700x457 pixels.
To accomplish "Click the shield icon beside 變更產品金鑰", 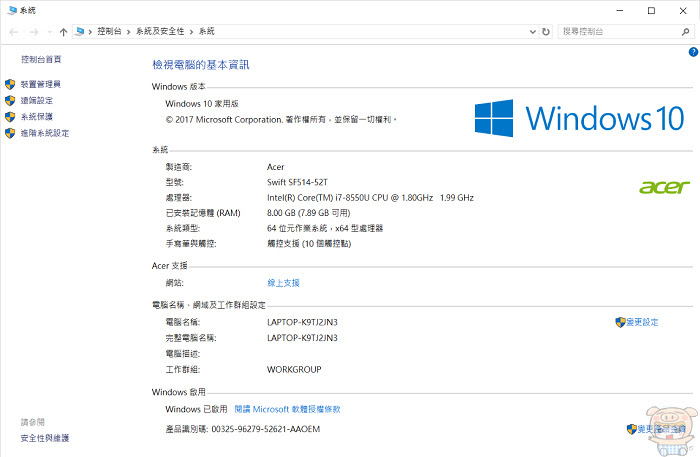I will [631, 429].
